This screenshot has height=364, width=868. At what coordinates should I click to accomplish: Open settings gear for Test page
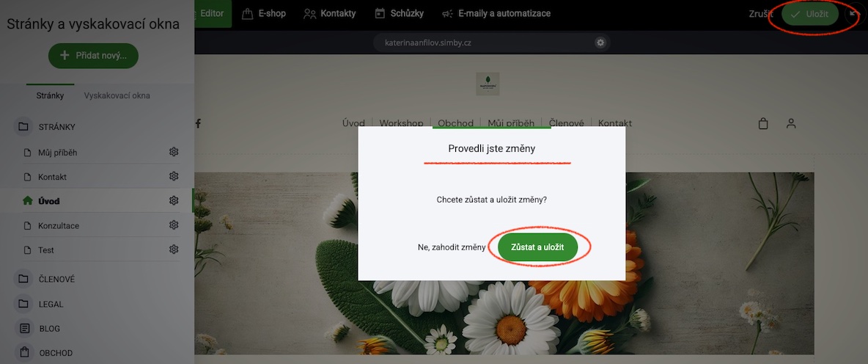click(x=174, y=250)
